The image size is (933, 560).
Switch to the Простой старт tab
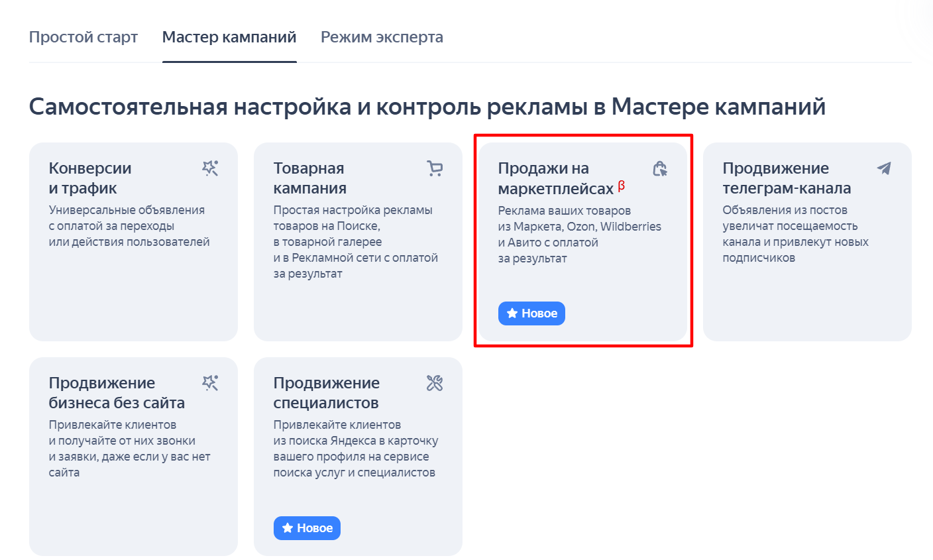(83, 37)
